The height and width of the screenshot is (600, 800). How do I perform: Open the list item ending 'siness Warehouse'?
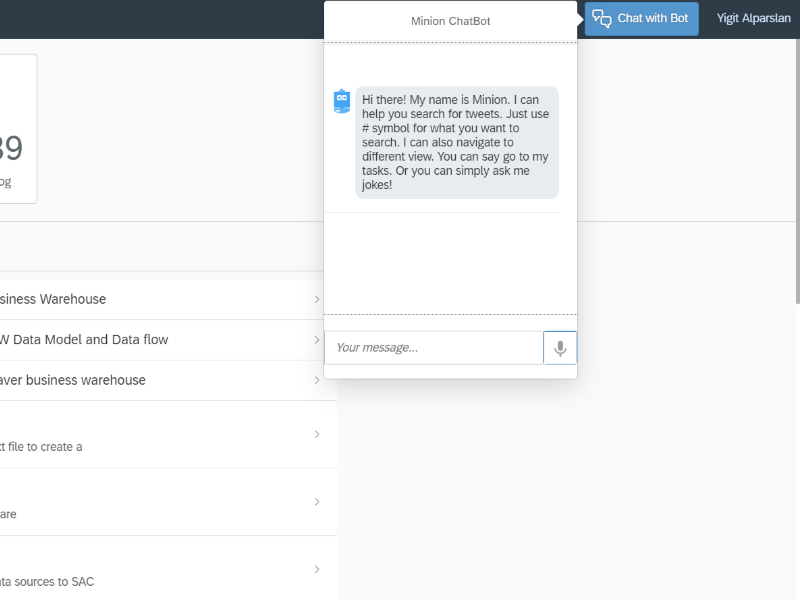pos(55,299)
